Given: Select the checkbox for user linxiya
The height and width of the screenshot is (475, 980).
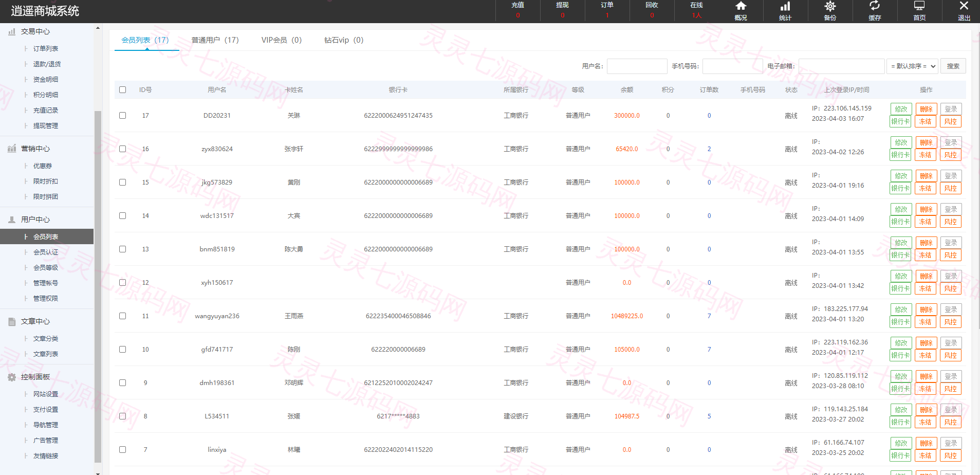Looking at the screenshot, I should 122,449.
